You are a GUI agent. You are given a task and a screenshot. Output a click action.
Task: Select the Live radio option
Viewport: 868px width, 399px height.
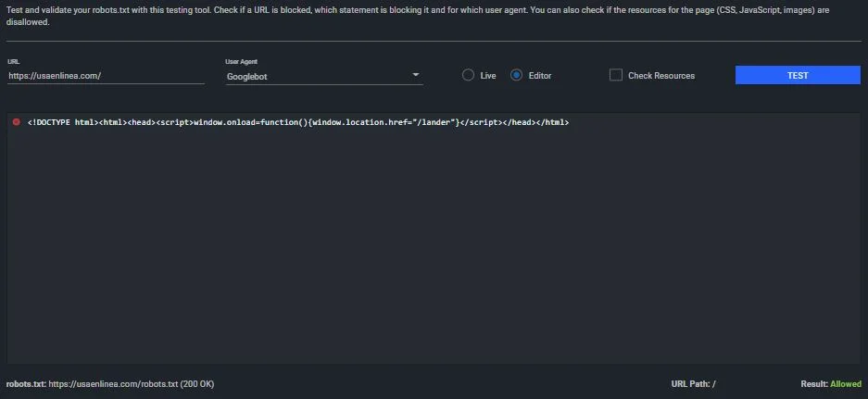(x=469, y=75)
